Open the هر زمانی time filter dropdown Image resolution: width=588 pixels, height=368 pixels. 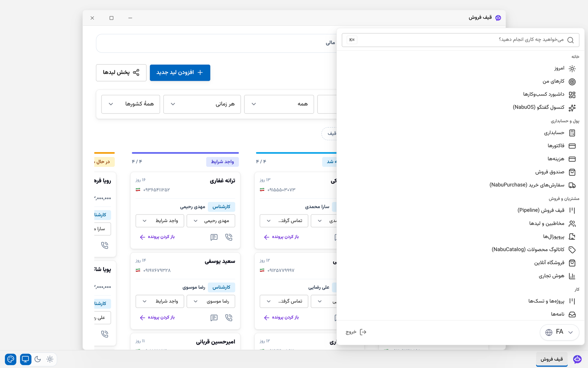202,104
